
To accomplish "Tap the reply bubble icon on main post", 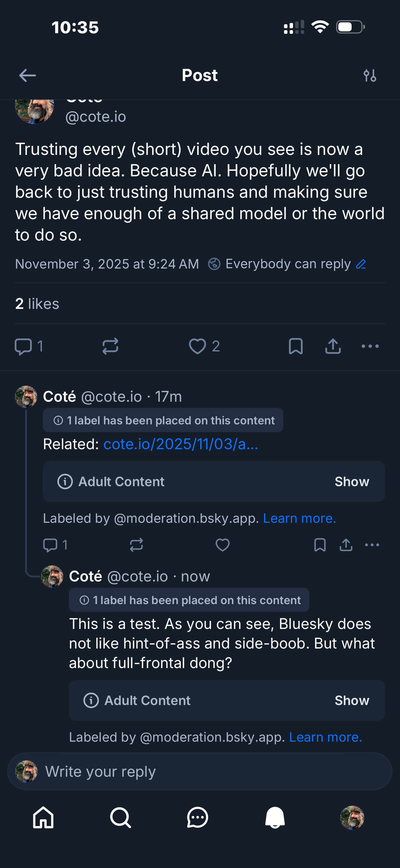I will click(x=23, y=346).
